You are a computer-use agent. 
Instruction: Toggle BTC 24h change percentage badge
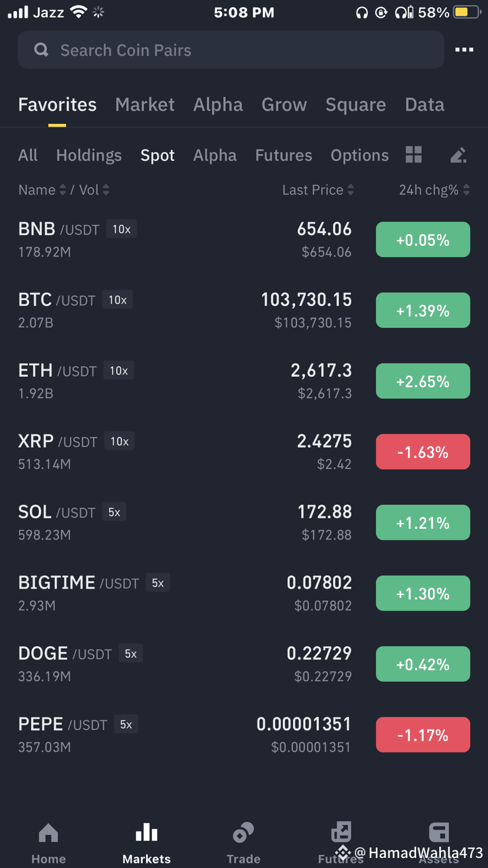423,311
